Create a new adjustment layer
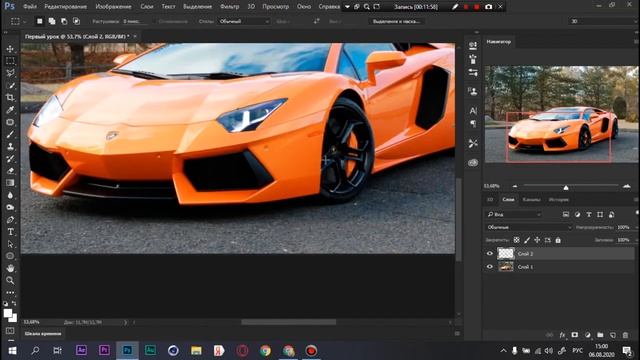 (x=587, y=335)
